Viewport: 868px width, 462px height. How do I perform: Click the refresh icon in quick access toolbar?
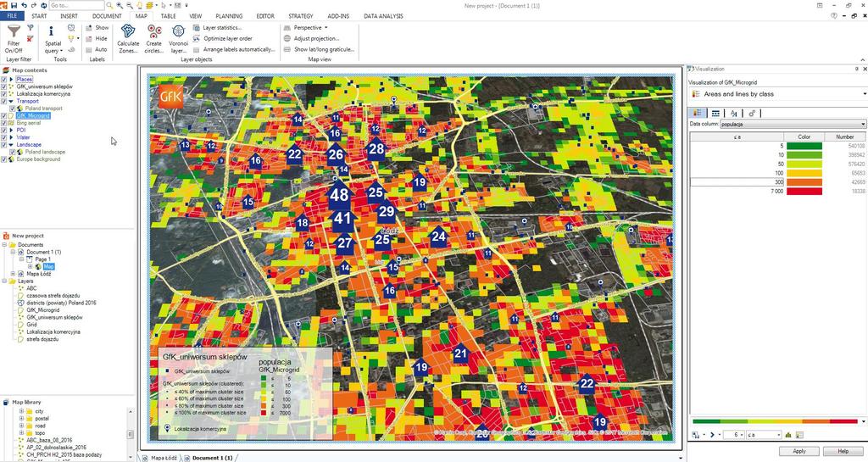click(44, 6)
